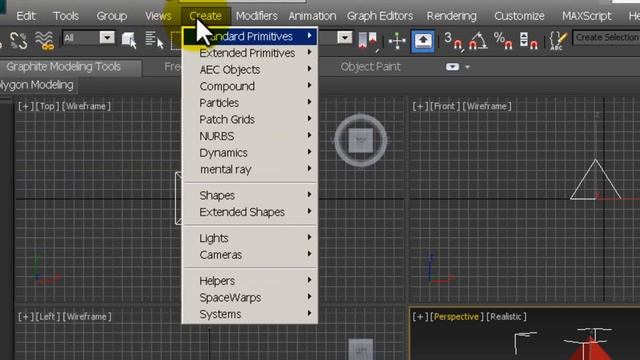Viewport: 640px width, 360px height.
Task: Open Shapes submenu
Action: coord(250,196)
